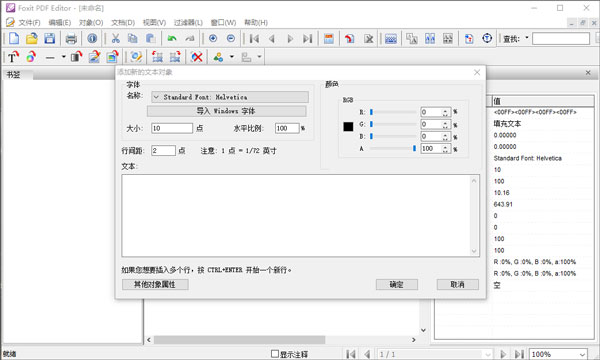Click the 水平比例 input field
Screen dimensions: 600x360
click(287, 128)
